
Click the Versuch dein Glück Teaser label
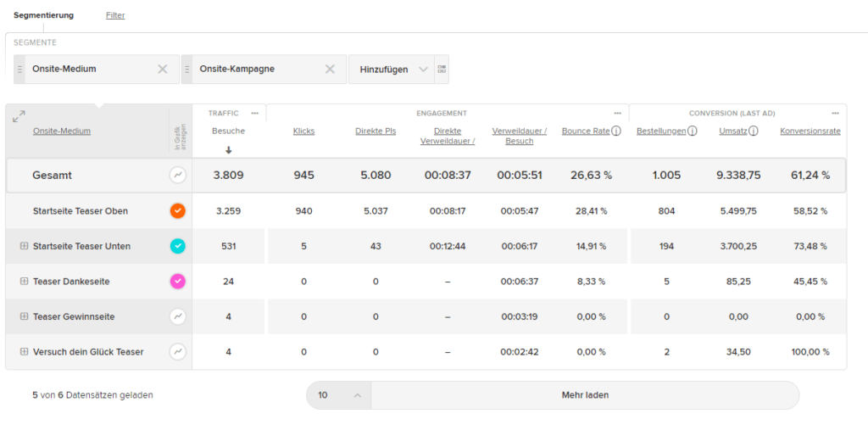[x=88, y=352]
